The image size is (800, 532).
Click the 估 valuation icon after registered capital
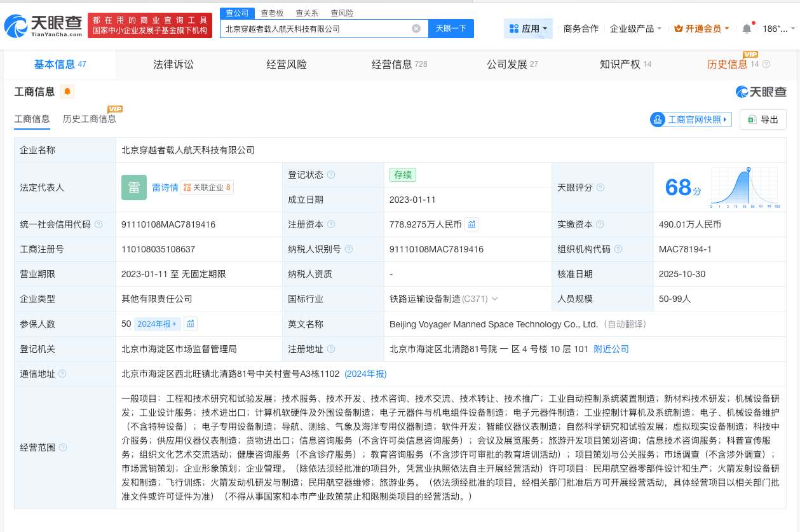click(471, 224)
